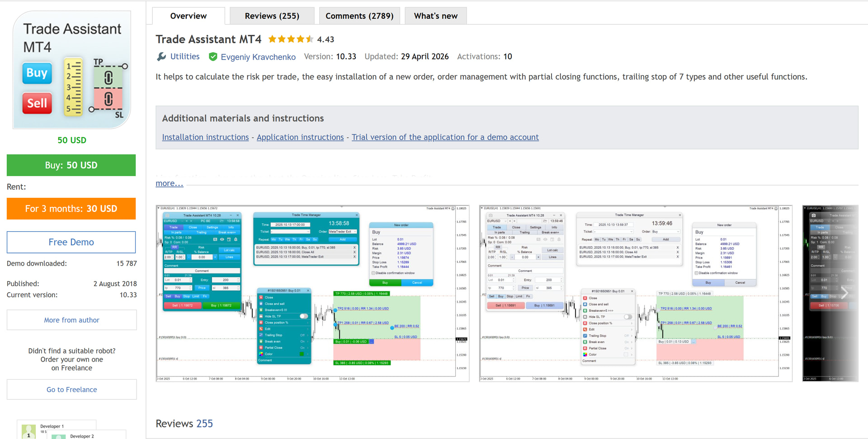
Task: Open the first product screenshot
Action: 313,293
